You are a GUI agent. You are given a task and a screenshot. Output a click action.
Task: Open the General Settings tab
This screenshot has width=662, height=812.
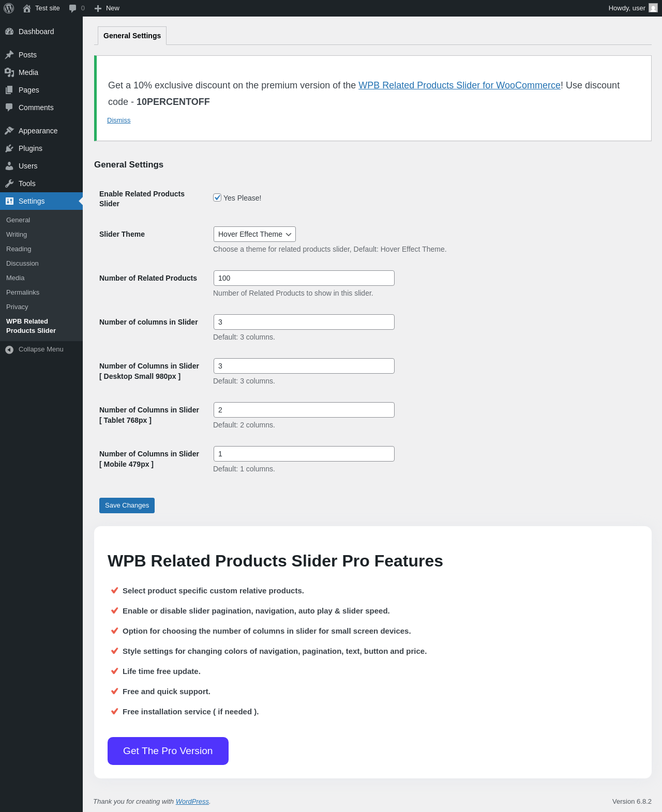pos(132,36)
